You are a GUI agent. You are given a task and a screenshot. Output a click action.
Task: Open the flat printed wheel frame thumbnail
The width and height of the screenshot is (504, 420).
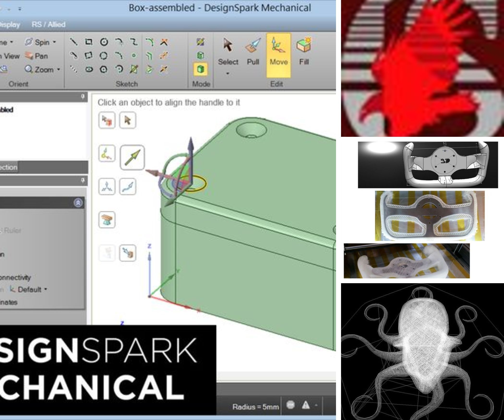pos(430,216)
